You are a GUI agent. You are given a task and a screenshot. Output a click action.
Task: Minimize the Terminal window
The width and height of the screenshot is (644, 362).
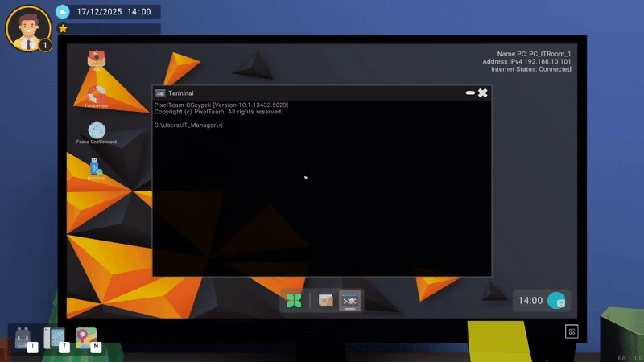click(x=470, y=93)
